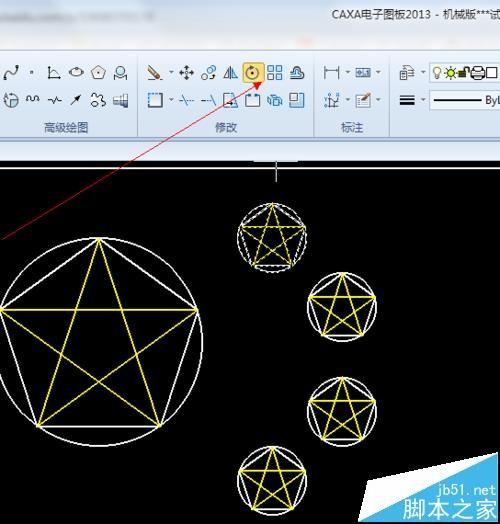Viewport: 500px width, 524px height.
Task: Select the spline curve tool
Action: click(11, 73)
